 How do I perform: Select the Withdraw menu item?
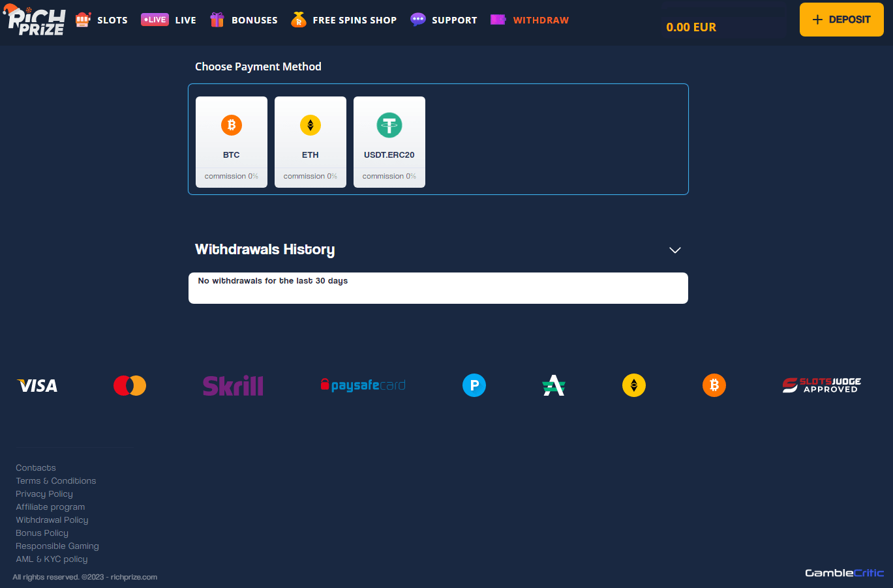click(541, 20)
